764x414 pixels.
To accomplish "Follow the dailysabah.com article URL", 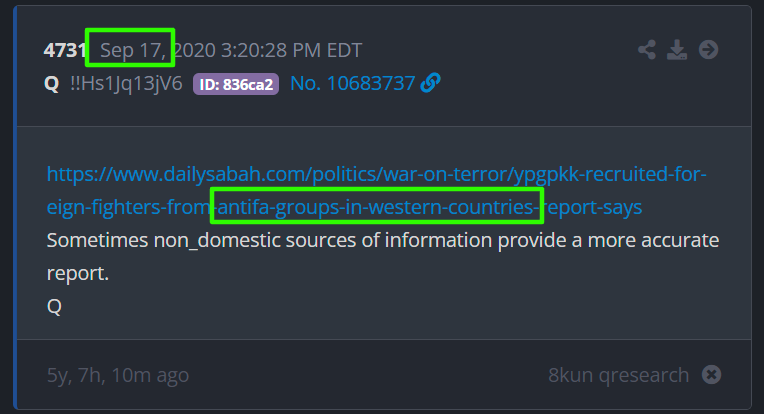I will (376, 190).
